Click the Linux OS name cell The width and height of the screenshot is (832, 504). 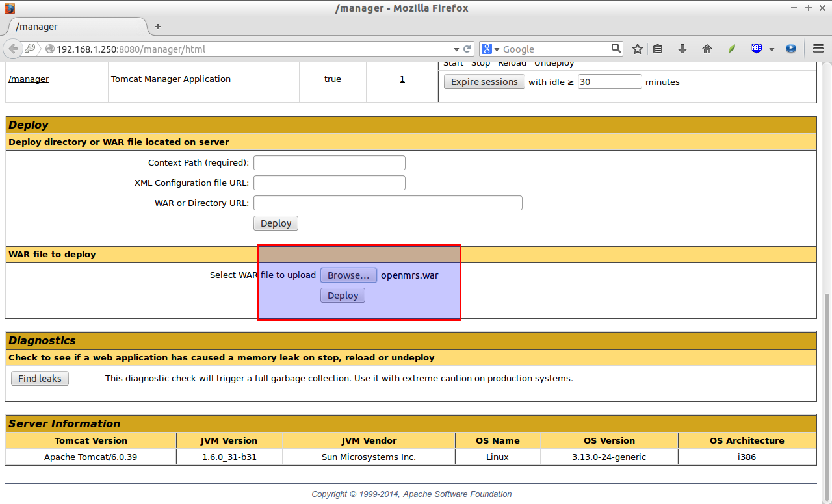(498, 457)
